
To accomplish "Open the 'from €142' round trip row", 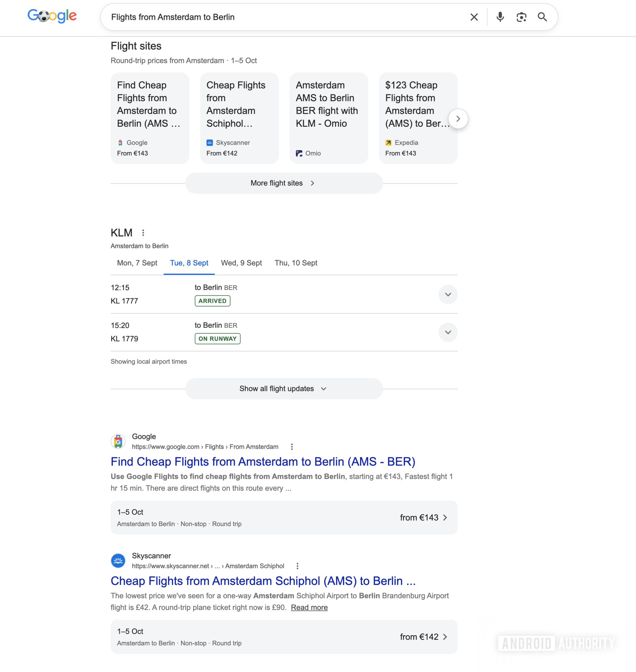I will pyautogui.click(x=284, y=637).
